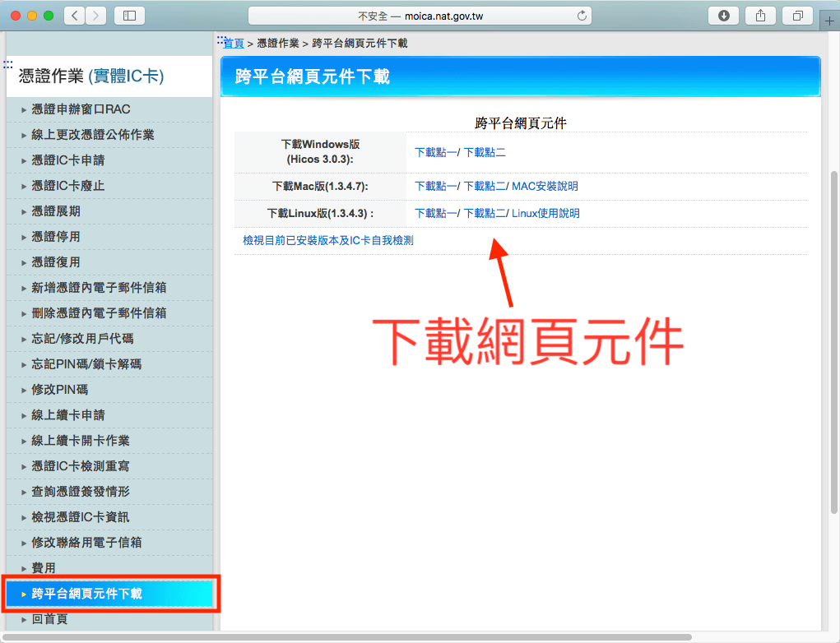Open the MAC安裝說明 link

click(545, 187)
